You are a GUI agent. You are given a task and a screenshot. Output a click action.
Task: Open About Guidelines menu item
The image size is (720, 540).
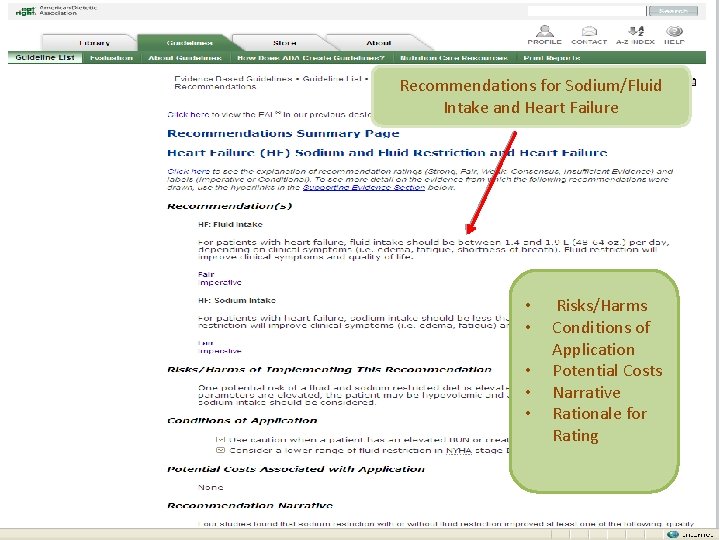tap(185, 58)
